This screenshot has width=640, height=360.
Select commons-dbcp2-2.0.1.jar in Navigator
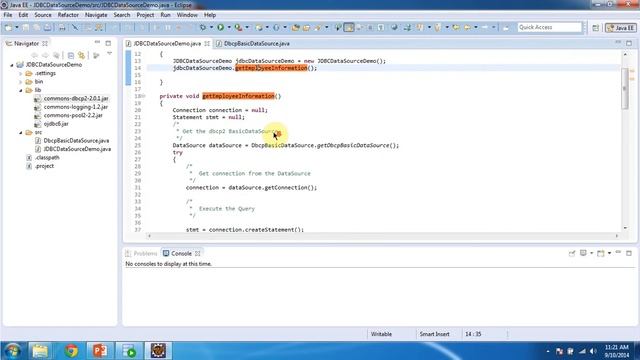[76, 98]
